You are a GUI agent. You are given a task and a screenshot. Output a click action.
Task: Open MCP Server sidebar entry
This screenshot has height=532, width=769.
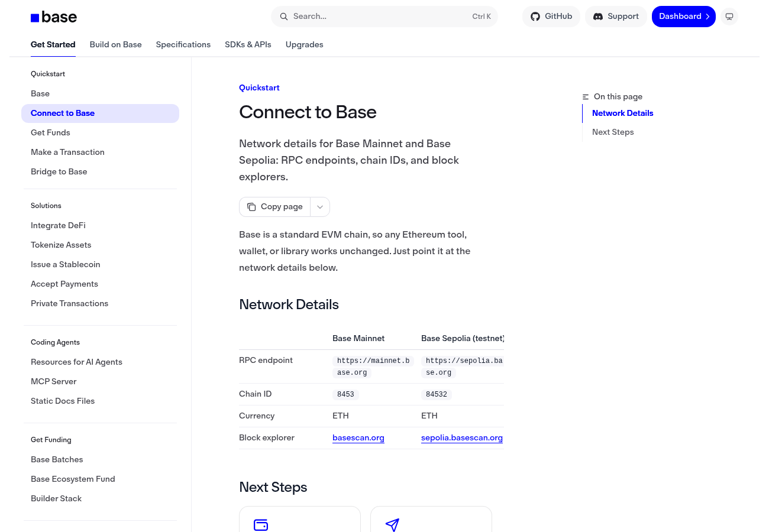[x=54, y=382]
